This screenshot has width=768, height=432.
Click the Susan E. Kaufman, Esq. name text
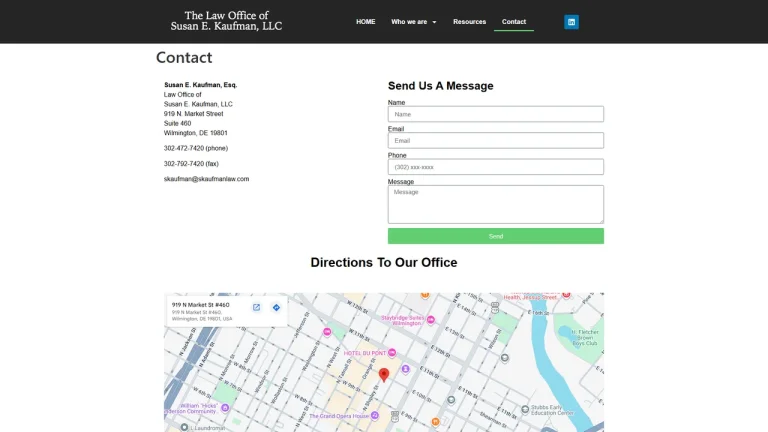coord(200,85)
